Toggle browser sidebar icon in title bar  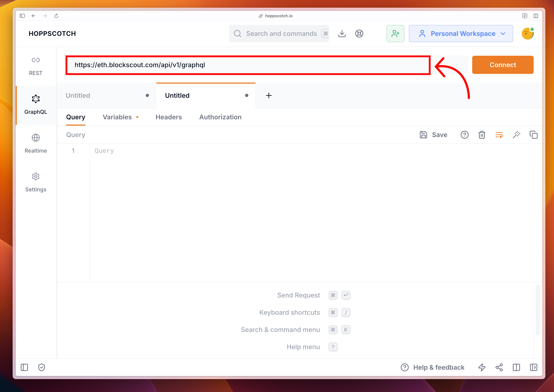click(x=22, y=16)
